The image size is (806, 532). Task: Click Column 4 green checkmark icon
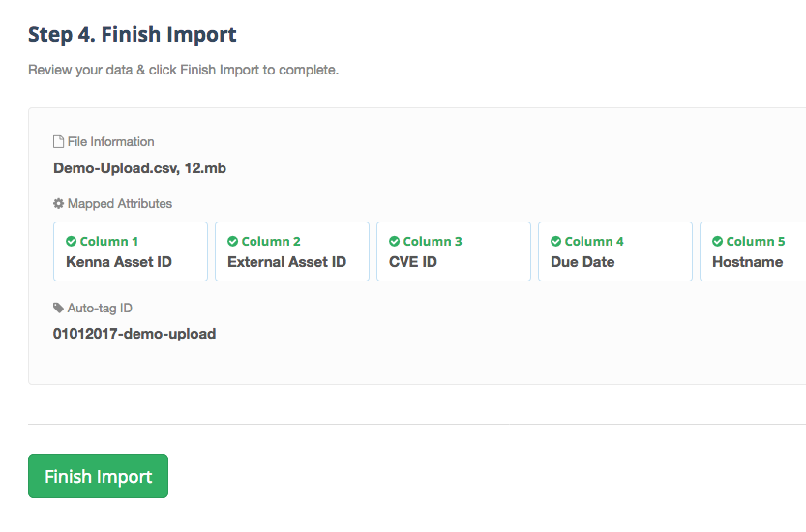pyautogui.click(x=555, y=241)
